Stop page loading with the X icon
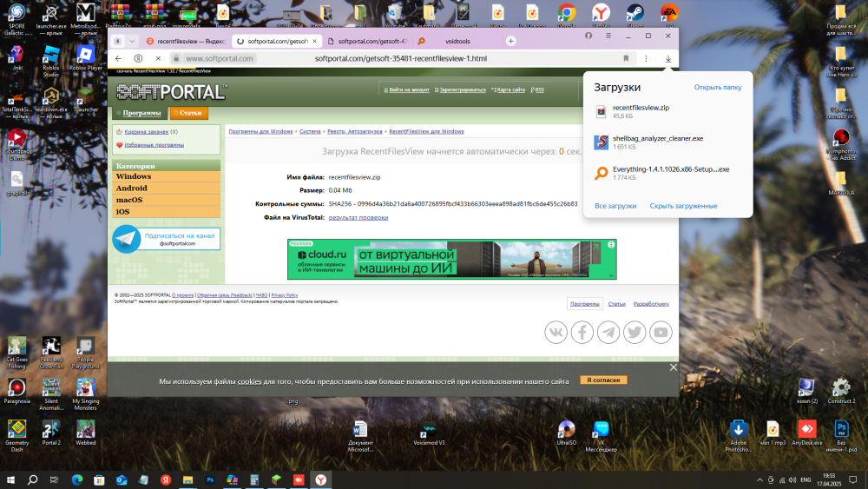This screenshot has width=868, height=489. 158,58
